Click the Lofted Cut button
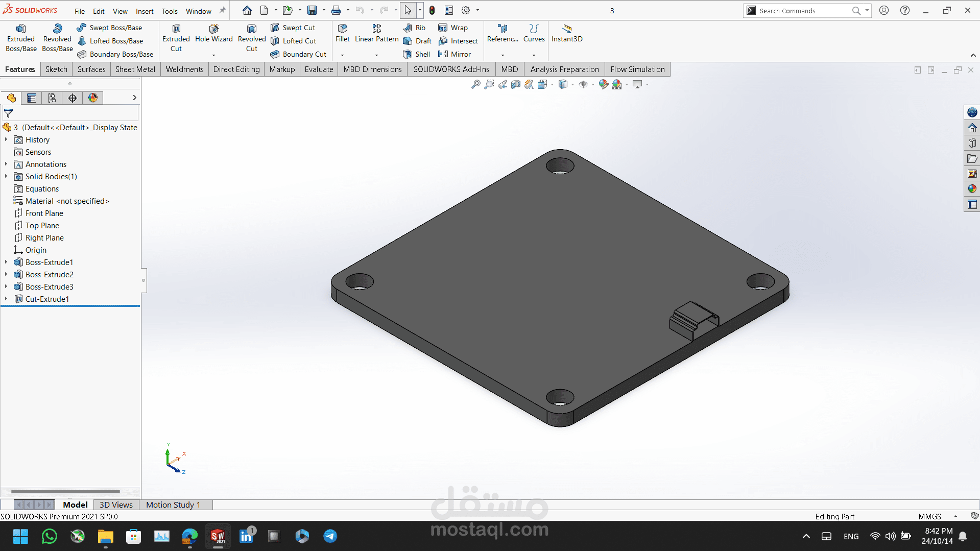This screenshot has height=551, width=980. tap(294, 41)
